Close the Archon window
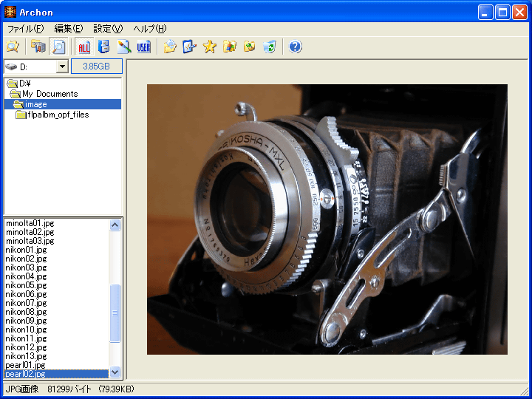 click(519, 13)
